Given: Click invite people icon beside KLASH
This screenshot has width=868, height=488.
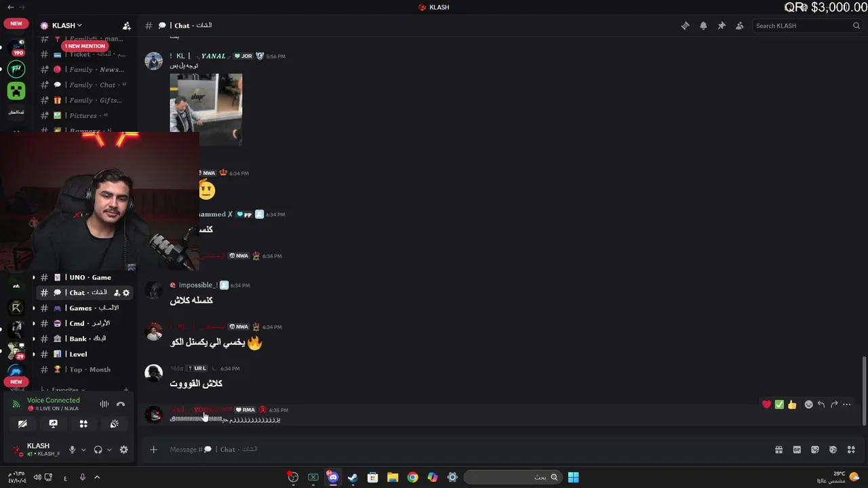Looking at the screenshot, I should [x=126, y=26].
